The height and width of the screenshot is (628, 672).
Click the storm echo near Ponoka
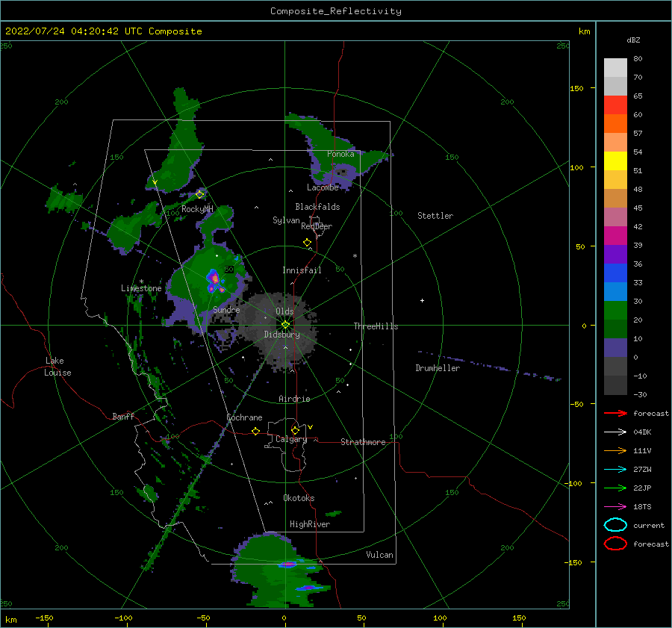(x=337, y=150)
